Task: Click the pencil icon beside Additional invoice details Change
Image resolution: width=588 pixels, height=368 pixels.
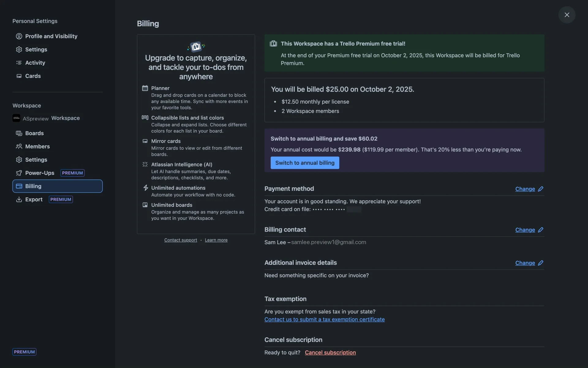Action: (541, 263)
